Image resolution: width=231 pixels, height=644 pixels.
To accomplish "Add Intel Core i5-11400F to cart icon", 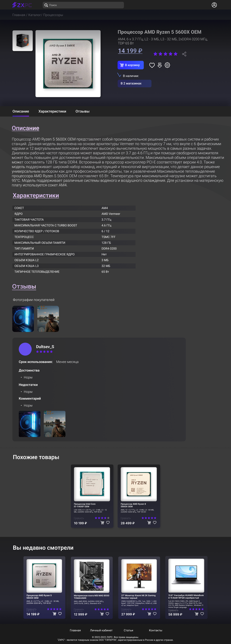I will coord(102,522).
